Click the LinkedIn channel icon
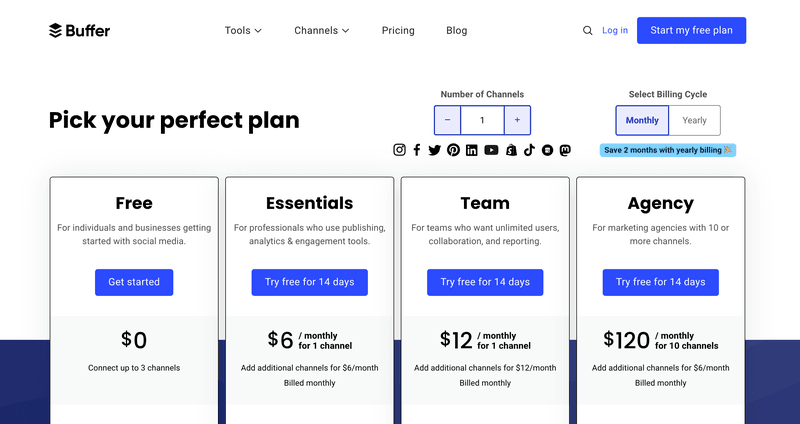 tap(471, 150)
